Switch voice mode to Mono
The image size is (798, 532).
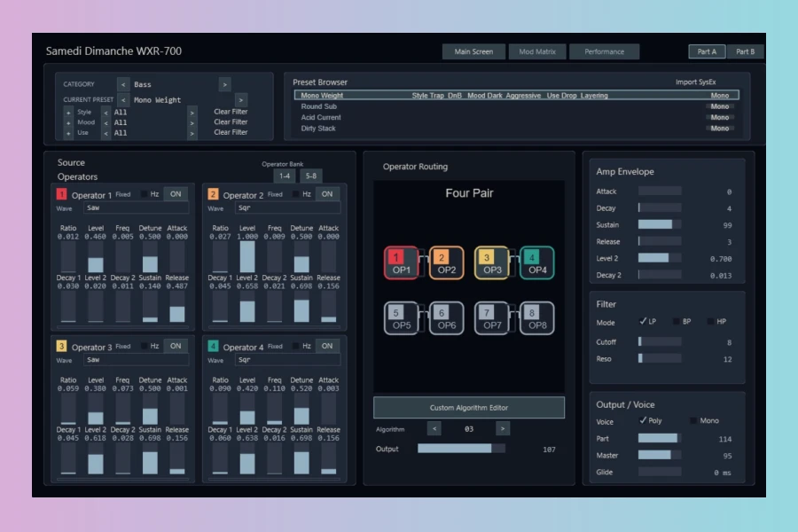click(x=693, y=421)
